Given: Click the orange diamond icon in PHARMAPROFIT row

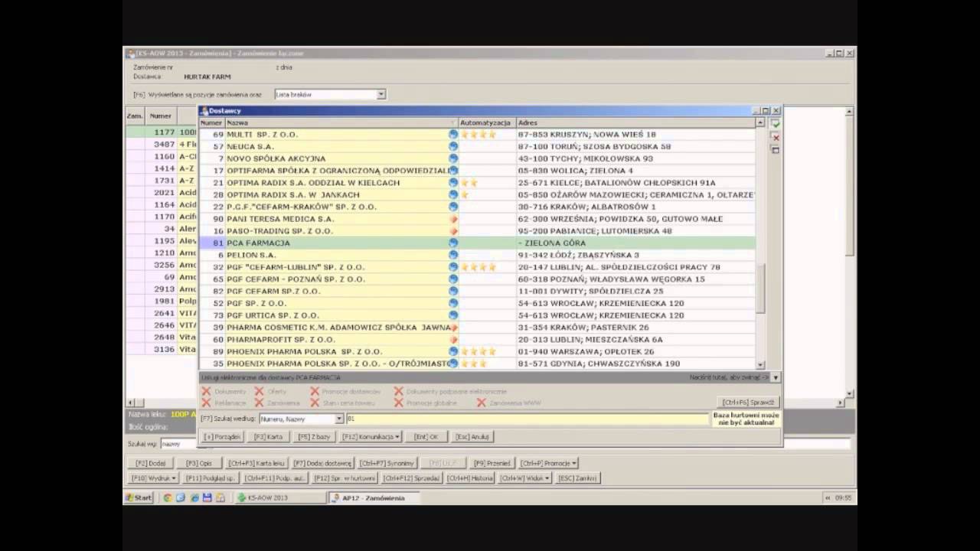Looking at the screenshot, I should coord(453,339).
